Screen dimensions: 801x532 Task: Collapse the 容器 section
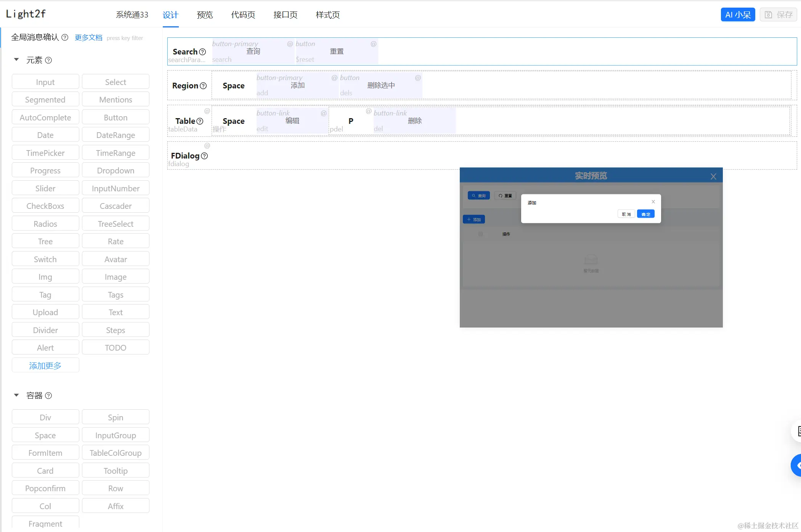pos(16,395)
